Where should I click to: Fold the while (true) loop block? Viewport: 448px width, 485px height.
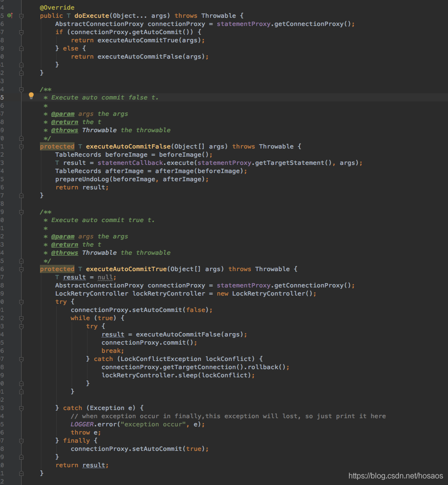point(21,318)
